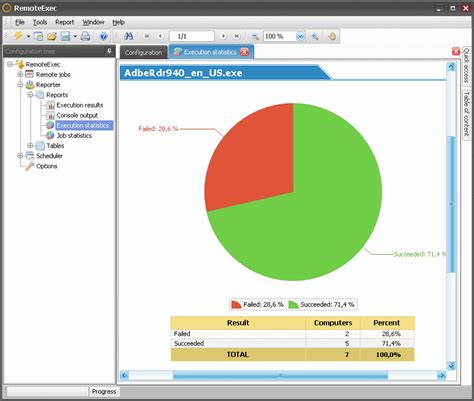Open the Window menu
This screenshot has height=401, width=474.
point(93,22)
